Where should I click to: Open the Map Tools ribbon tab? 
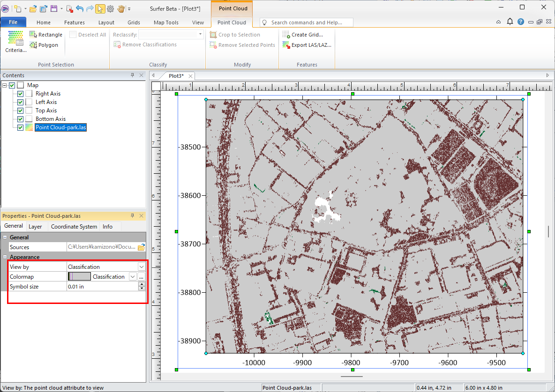166,22
